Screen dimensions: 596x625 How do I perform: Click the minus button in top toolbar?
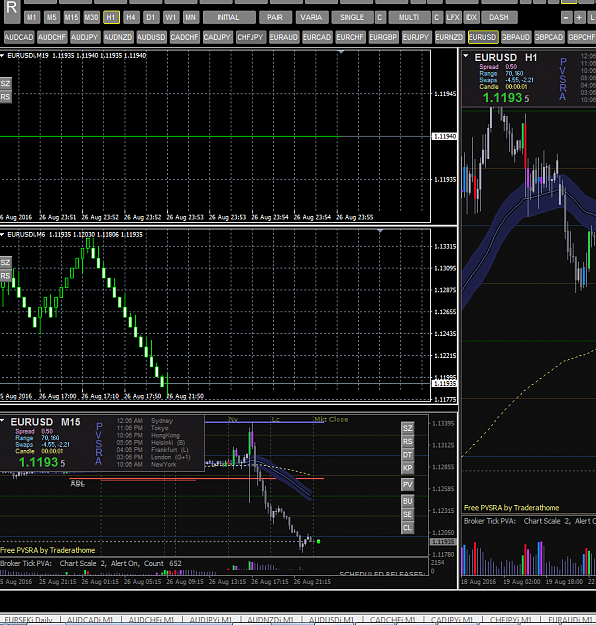566,18
